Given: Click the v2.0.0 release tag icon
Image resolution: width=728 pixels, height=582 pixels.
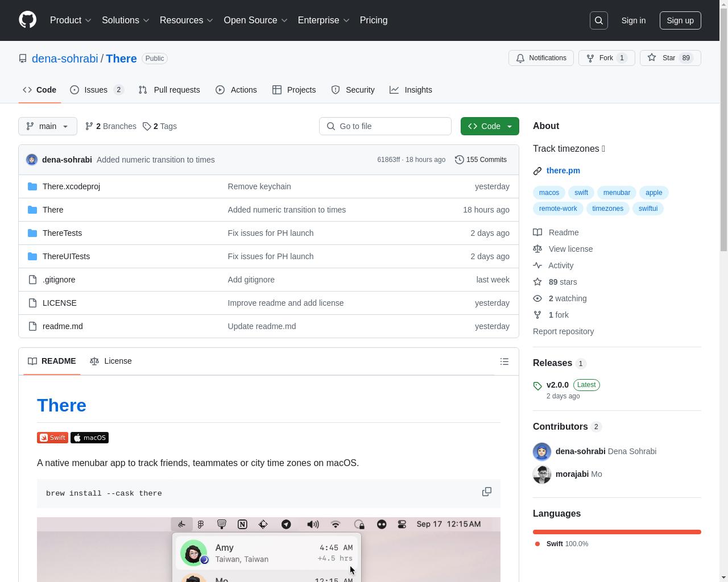Looking at the screenshot, I should (x=537, y=386).
